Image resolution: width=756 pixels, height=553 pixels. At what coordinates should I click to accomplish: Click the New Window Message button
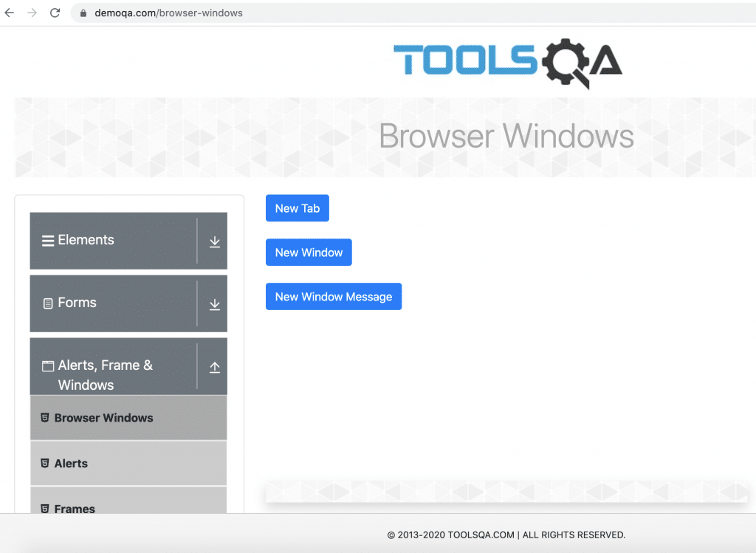tap(334, 296)
